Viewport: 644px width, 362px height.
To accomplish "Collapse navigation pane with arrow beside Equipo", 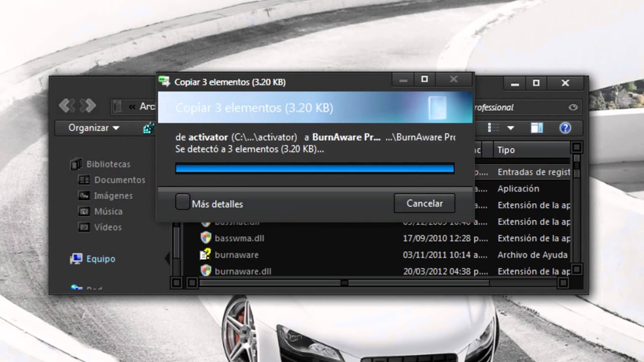I will click(167, 258).
